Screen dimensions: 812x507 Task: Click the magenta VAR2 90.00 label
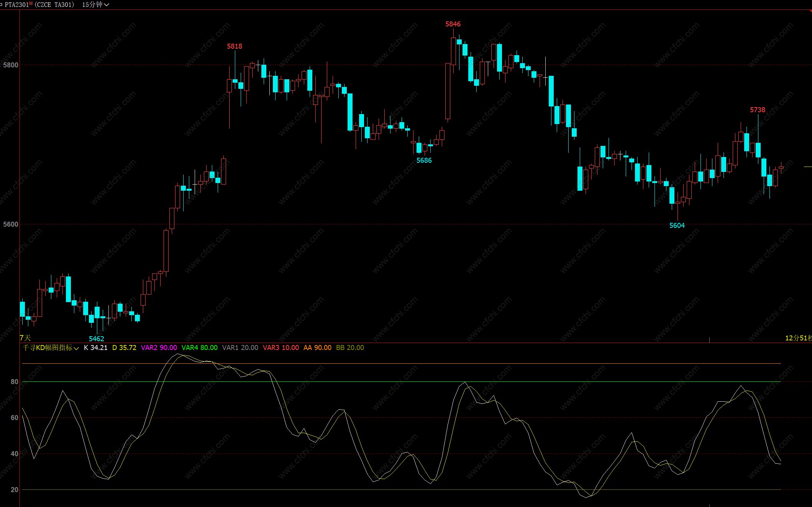coord(159,348)
